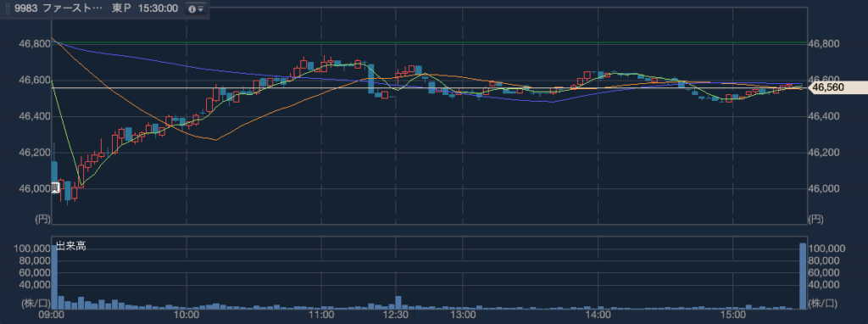Image resolution: width=868 pixels, height=324 pixels.
Task: Click the (円) unit label on left axis
Action: (x=42, y=220)
